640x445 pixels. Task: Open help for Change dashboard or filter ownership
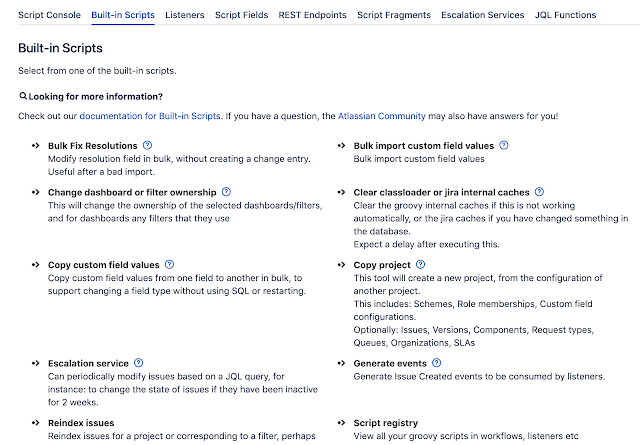pyautogui.click(x=226, y=192)
